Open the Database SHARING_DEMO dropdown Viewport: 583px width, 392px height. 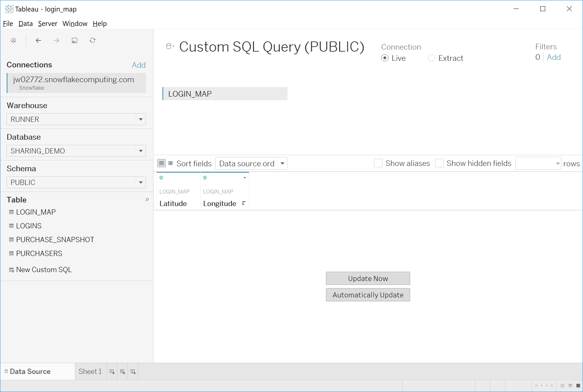click(x=76, y=151)
